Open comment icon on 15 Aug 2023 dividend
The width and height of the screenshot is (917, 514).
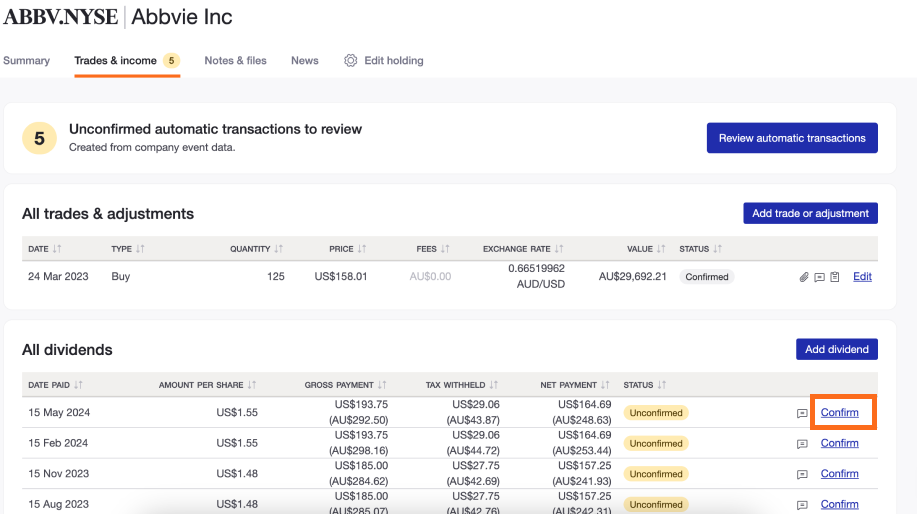(x=802, y=505)
